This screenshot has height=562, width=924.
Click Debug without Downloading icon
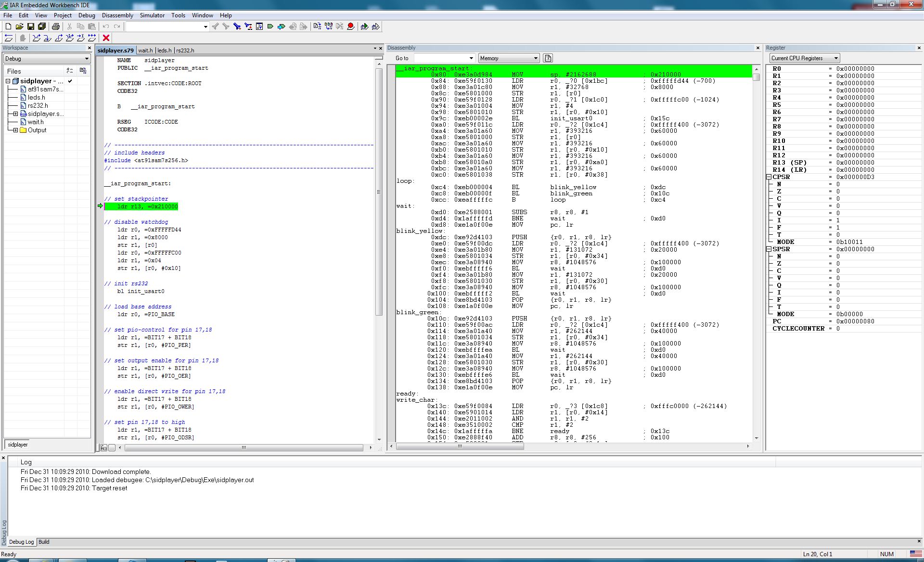tap(375, 26)
